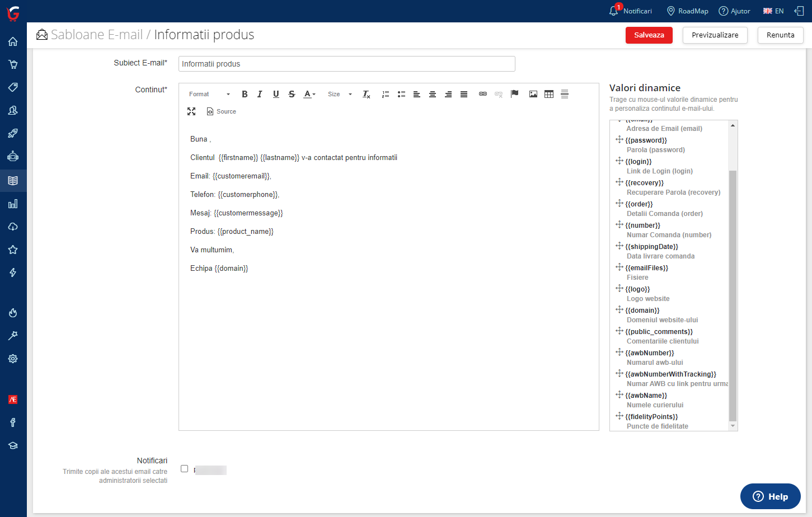The height and width of the screenshot is (517, 812).
Task: Align text to the right
Action: 448,94
